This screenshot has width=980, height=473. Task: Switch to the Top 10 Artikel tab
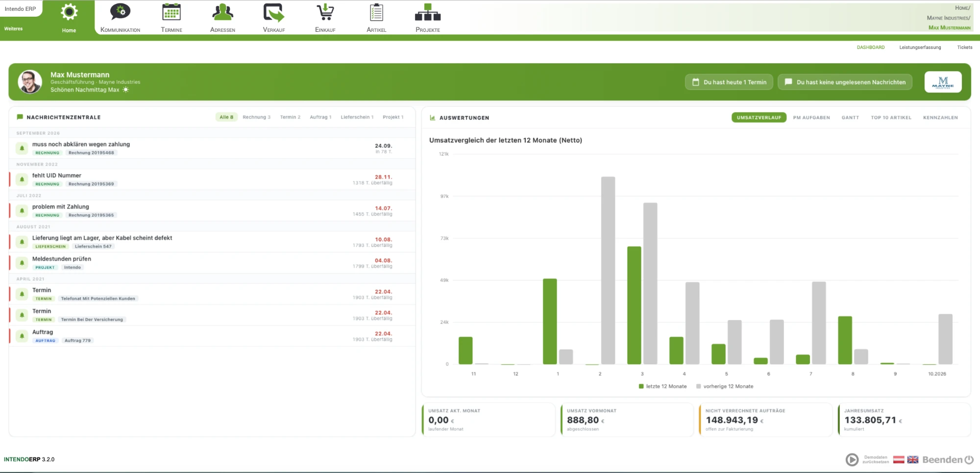click(891, 118)
